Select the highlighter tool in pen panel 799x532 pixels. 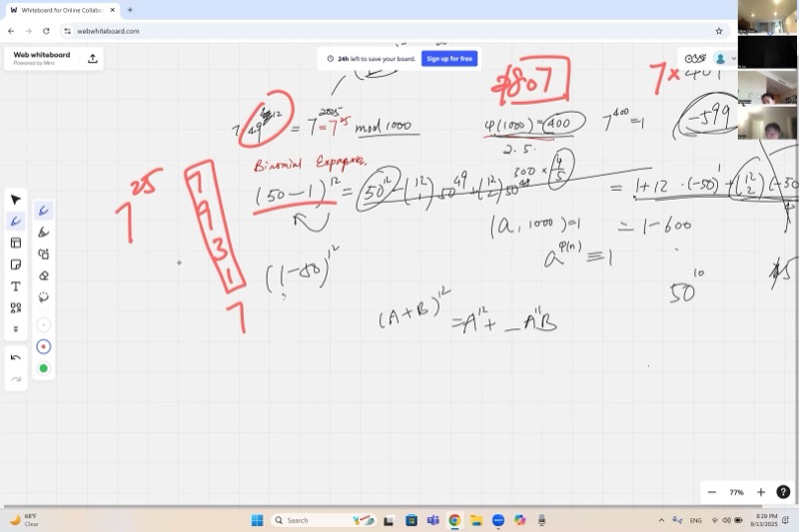[x=43, y=232]
